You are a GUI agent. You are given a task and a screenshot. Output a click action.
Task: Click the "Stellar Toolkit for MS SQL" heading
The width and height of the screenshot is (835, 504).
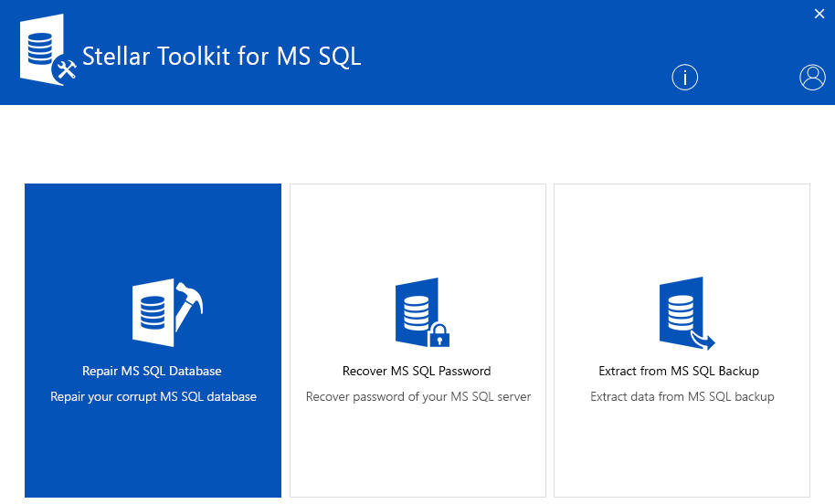(x=222, y=57)
